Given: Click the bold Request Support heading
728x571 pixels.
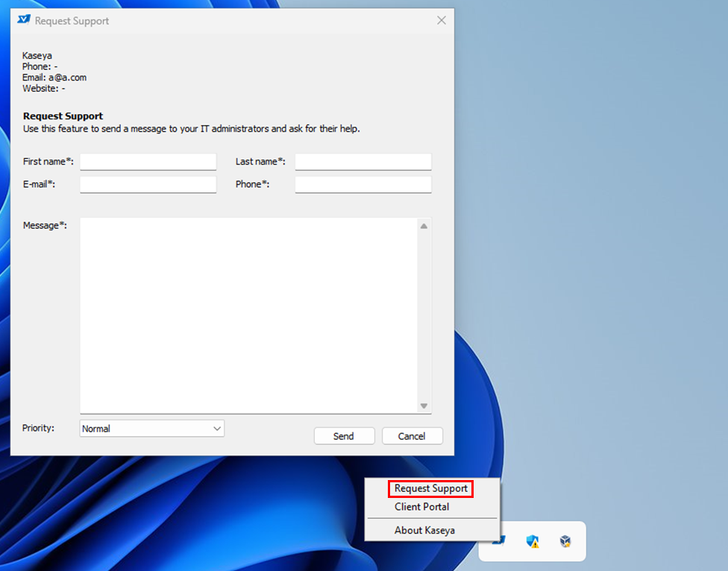Looking at the screenshot, I should point(63,116).
